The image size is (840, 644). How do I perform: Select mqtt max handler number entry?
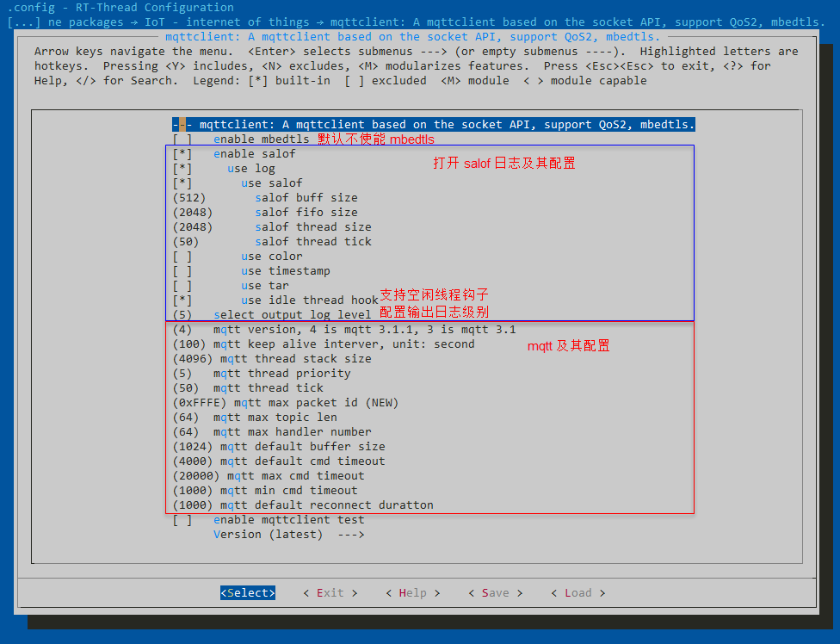click(x=272, y=432)
